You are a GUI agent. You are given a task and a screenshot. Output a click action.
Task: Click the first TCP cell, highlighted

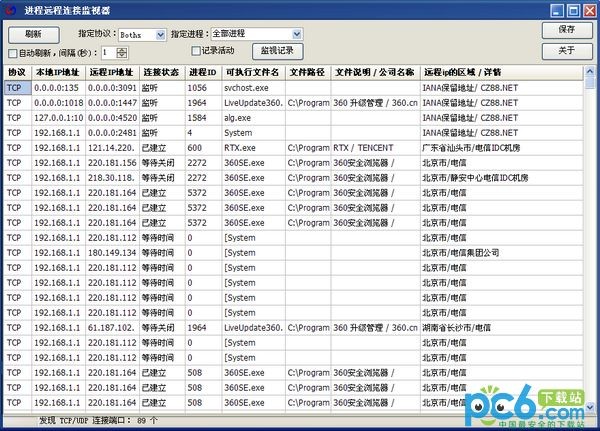click(x=17, y=88)
